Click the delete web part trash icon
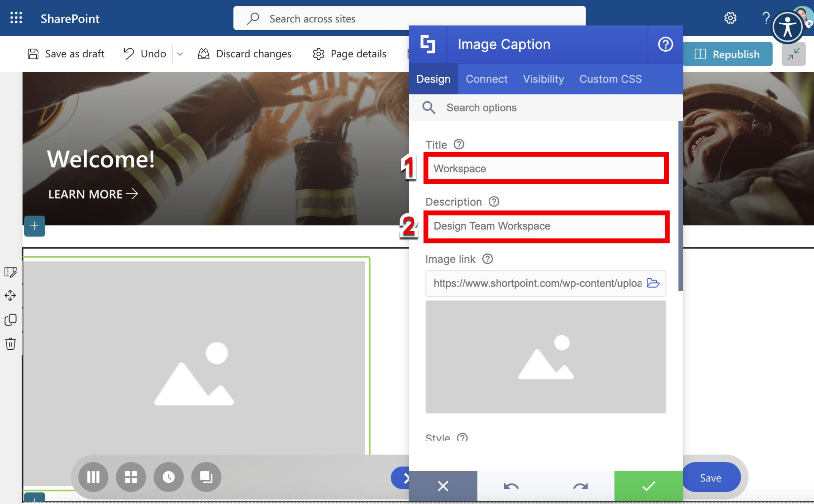Screen dimensions: 814x504 coord(11,344)
